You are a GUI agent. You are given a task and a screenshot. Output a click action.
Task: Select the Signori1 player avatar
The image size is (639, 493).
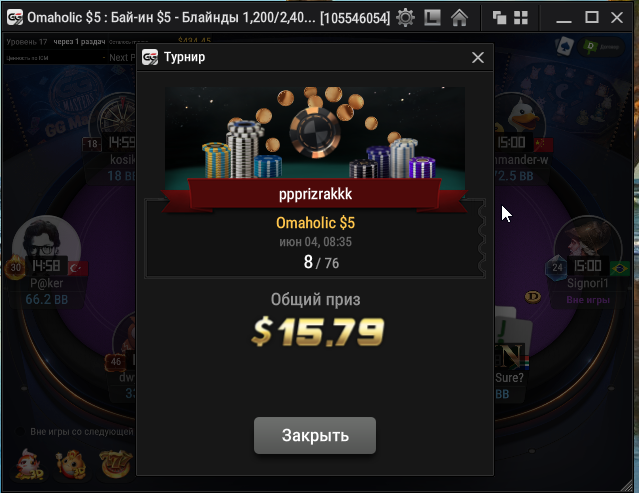(588, 242)
